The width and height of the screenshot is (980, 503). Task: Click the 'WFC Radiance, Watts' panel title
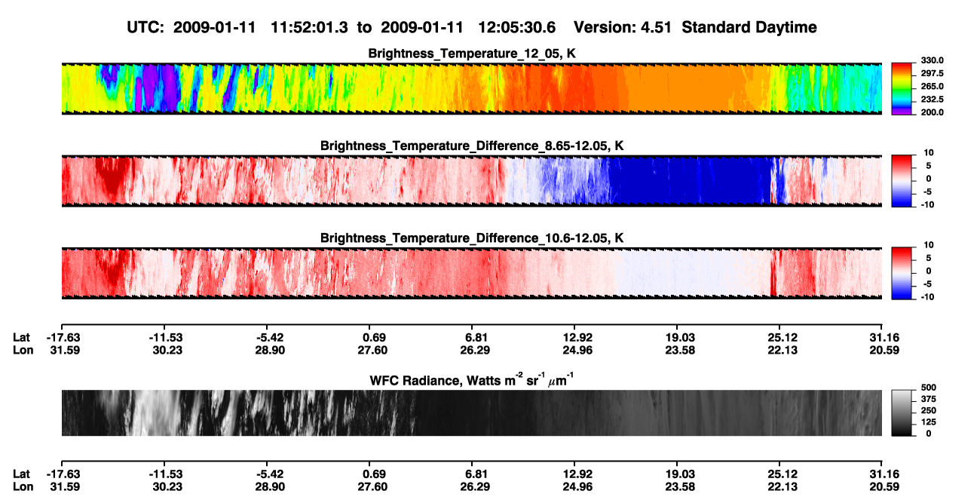[x=472, y=379]
